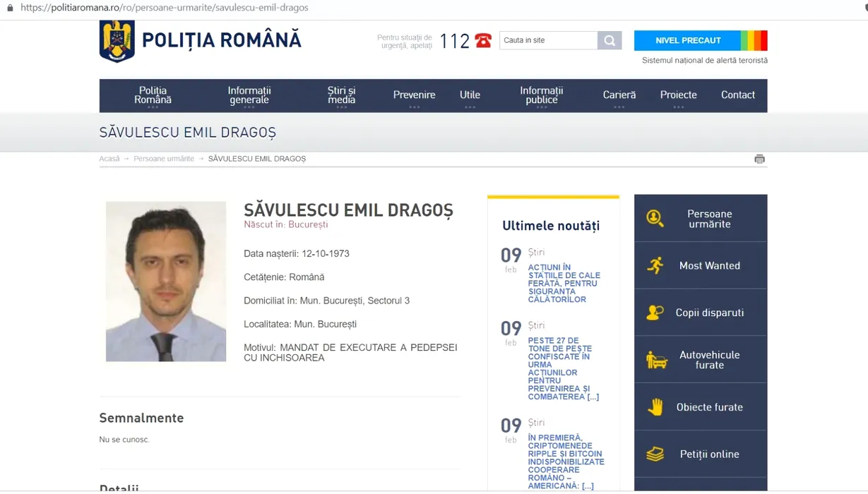Open Persoane urmărite magnifier icon
868x494 pixels.
click(655, 219)
